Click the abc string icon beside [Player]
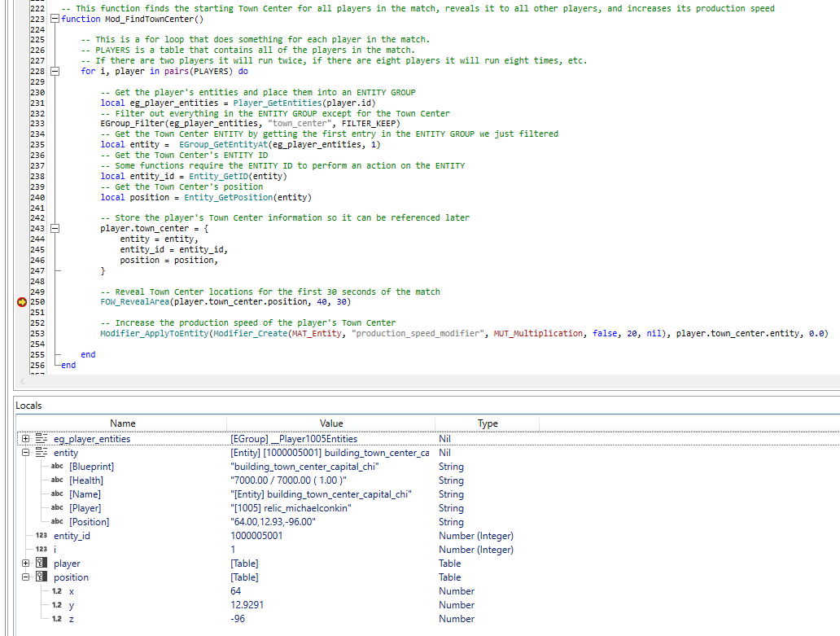Image resolution: width=840 pixels, height=636 pixels. click(x=57, y=508)
